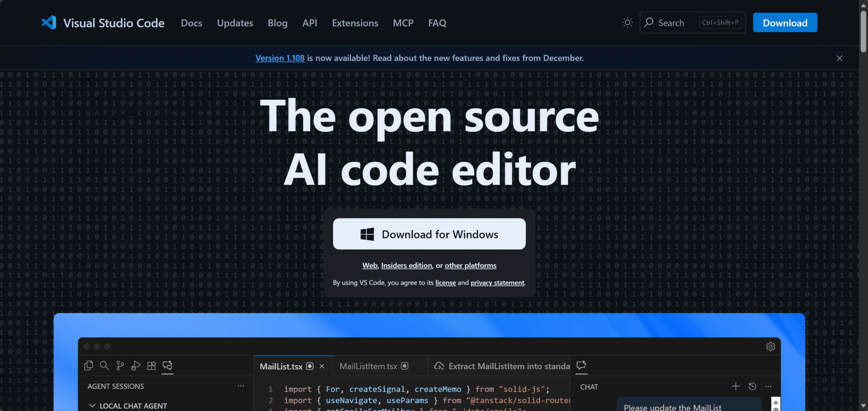The height and width of the screenshot is (411, 868).
Task: Click the CHAT panel title
Action: (x=589, y=387)
